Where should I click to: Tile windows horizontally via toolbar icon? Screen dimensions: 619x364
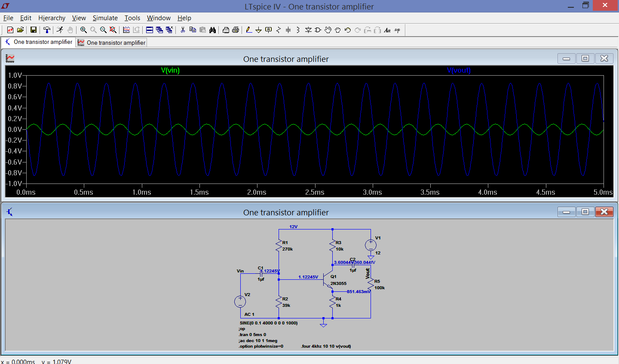click(x=150, y=30)
